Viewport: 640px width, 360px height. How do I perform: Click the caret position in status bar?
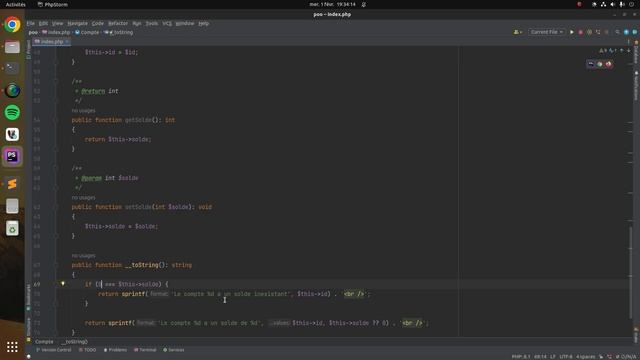coord(540,357)
